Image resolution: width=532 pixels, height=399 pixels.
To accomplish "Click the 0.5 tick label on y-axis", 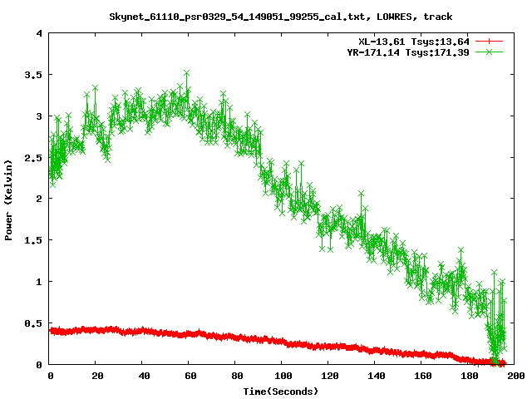I will tap(34, 323).
